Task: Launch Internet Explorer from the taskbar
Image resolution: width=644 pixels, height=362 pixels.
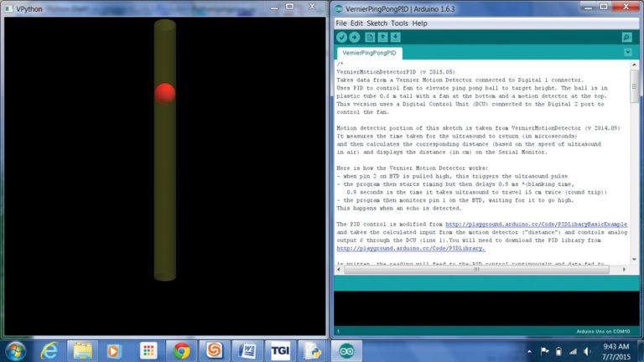Action: pyautogui.click(x=49, y=351)
